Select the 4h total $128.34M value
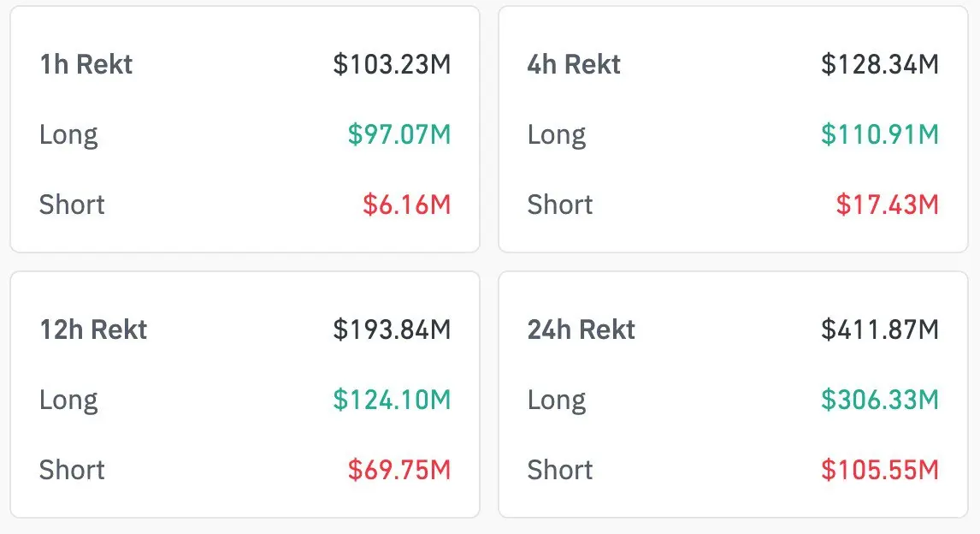This screenshot has width=980, height=534. click(880, 64)
